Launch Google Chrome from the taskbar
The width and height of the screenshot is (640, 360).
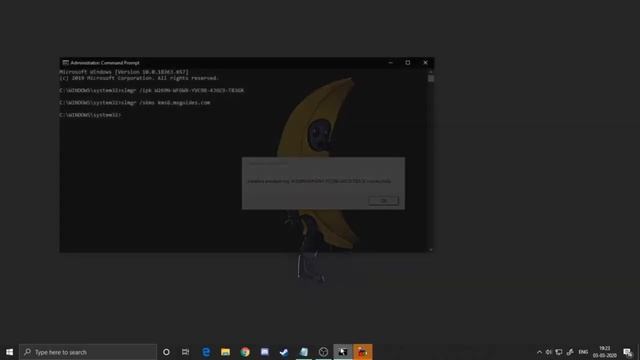pyautogui.click(x=245, y=352)
